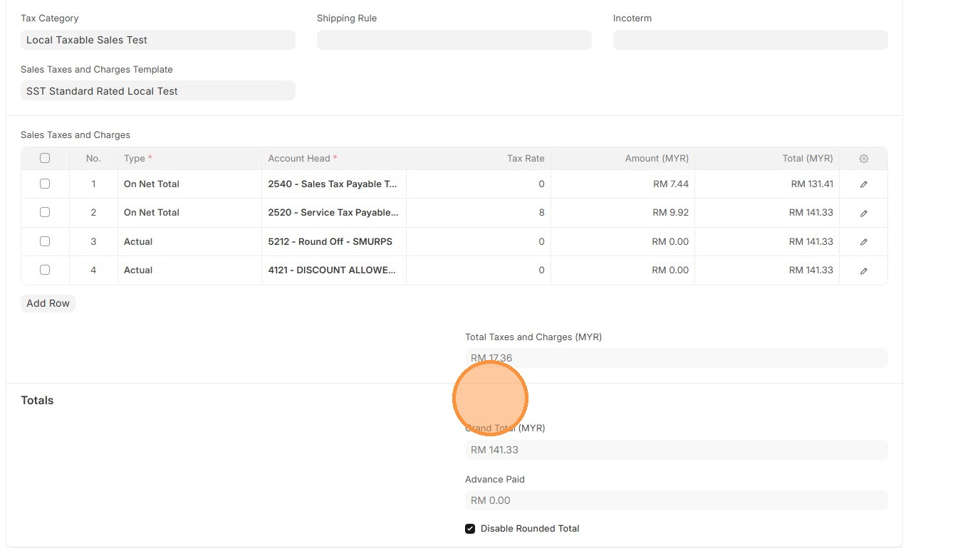
Task: Check the row 3 Round Off checkbox
Action: click(x=45, y=241)
